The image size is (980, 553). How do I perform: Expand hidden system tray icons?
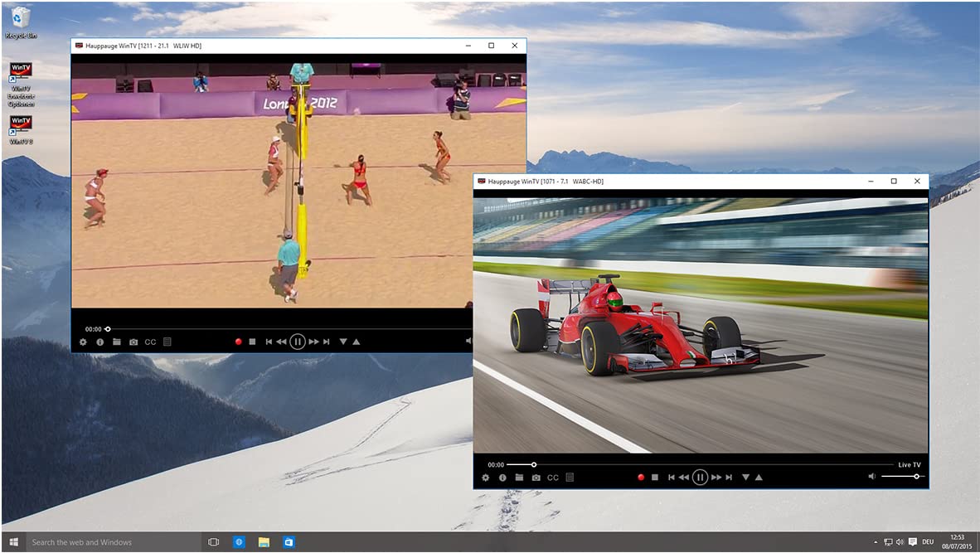(876, 542)
